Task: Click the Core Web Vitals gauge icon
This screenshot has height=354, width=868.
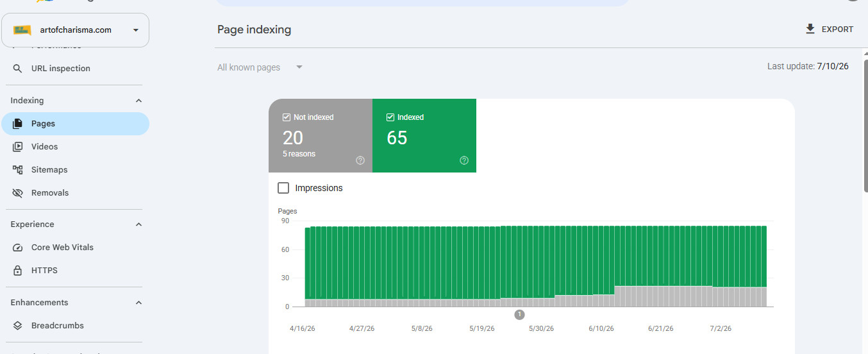Action: (x=18, y=248)
